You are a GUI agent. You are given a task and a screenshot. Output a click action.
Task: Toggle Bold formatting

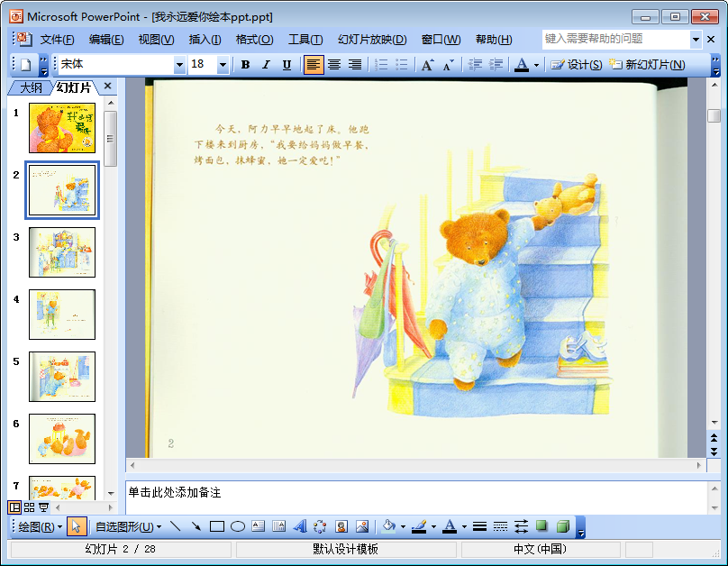click(246, 65)
